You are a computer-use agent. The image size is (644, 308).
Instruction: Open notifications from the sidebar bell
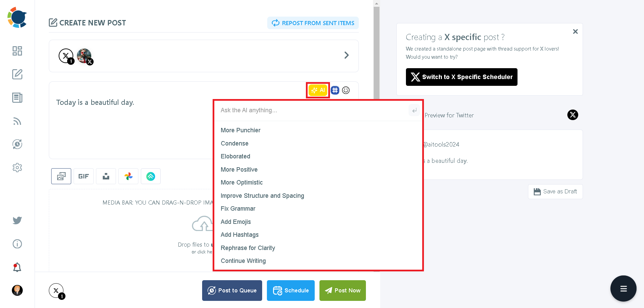17,267
